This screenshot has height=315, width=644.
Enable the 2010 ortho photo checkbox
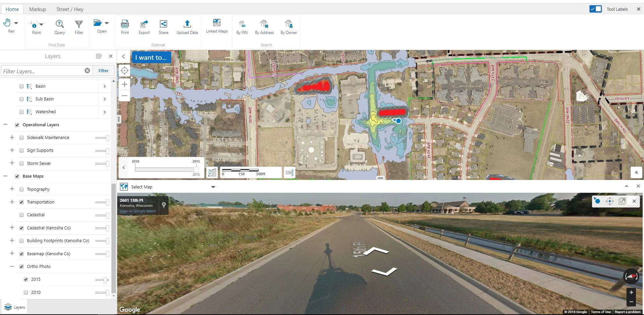coord(26,292)
